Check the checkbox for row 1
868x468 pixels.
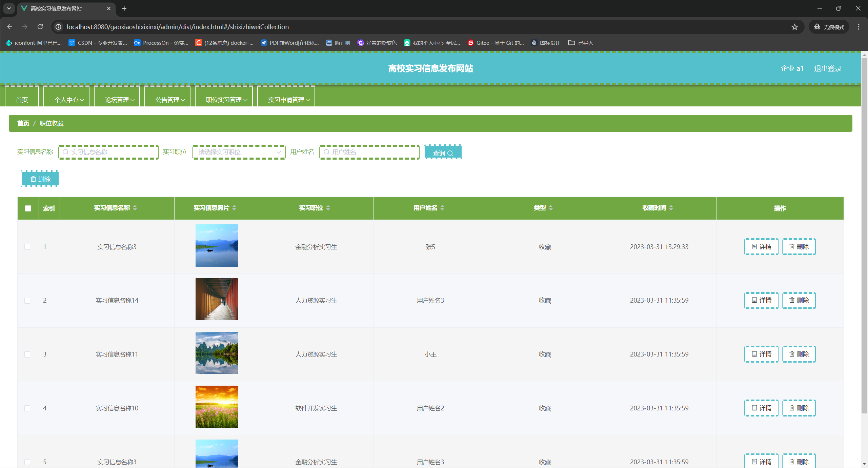tap(27, 247)
